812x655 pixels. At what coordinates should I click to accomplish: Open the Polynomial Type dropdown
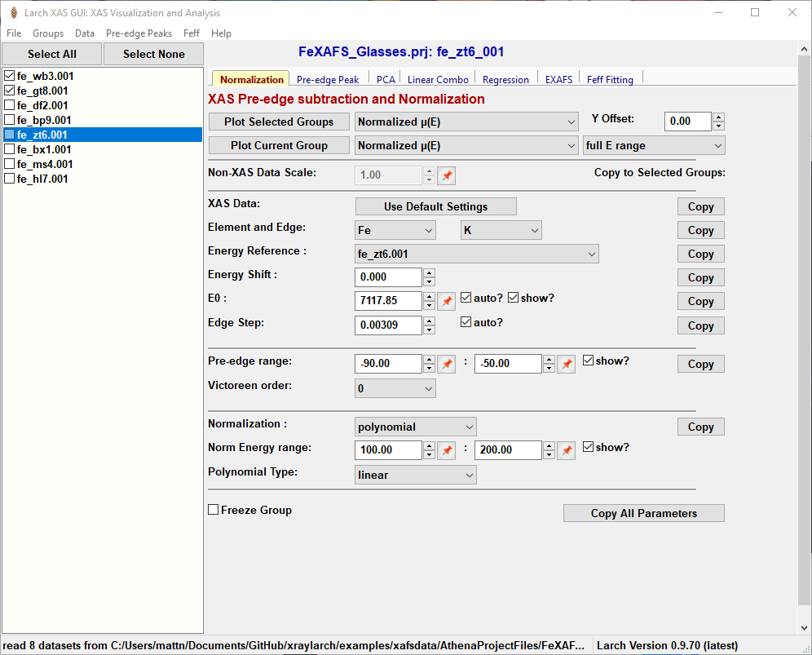point(416,475)
